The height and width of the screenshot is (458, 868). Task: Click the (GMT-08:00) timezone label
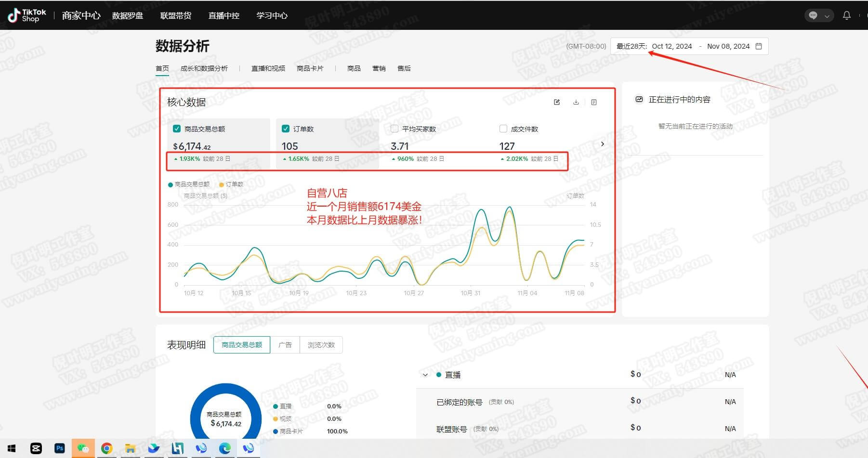pos(586,46)
